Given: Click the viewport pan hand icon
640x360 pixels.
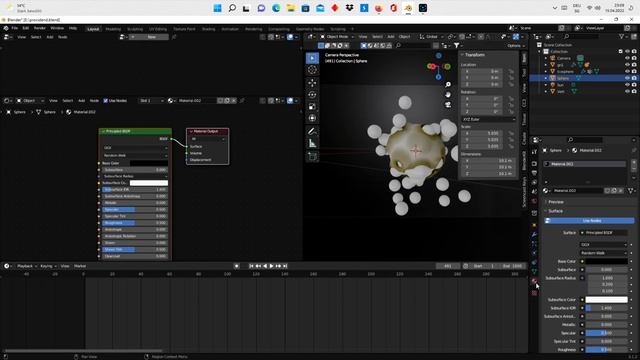Looking at the screenshot, I should [x=448, y=95].
